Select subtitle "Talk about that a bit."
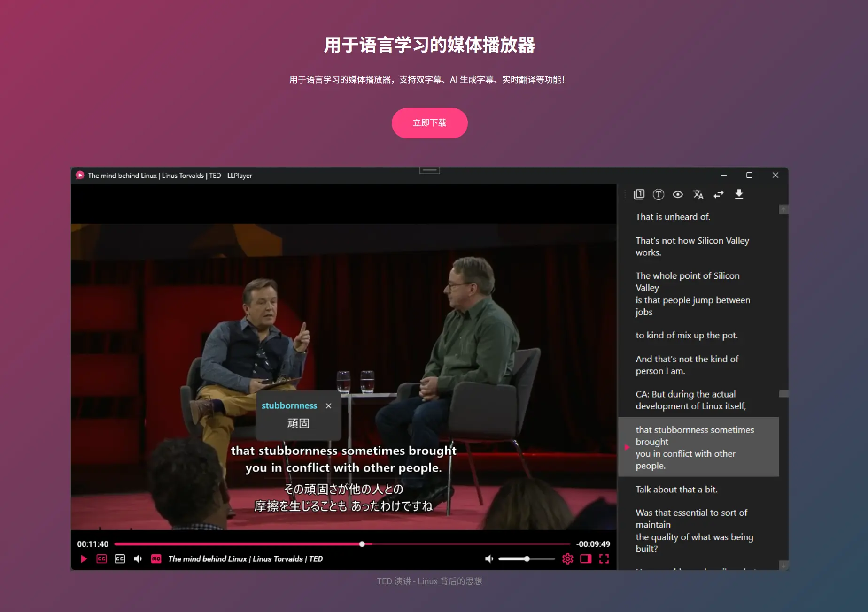The image size is (868, 612). [676, 489]
